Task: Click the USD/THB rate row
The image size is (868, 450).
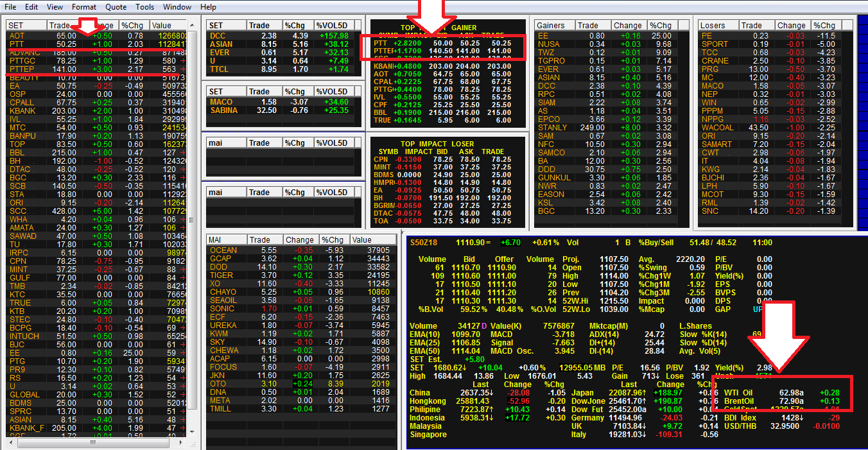Action: 782,426
